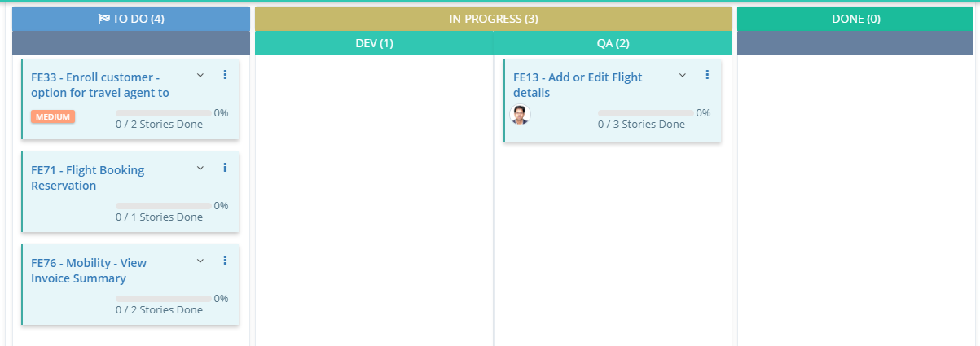Screen dimensions: 980x346
Task: Select the QA (2) sub-column header
Action: coord(613,43)
